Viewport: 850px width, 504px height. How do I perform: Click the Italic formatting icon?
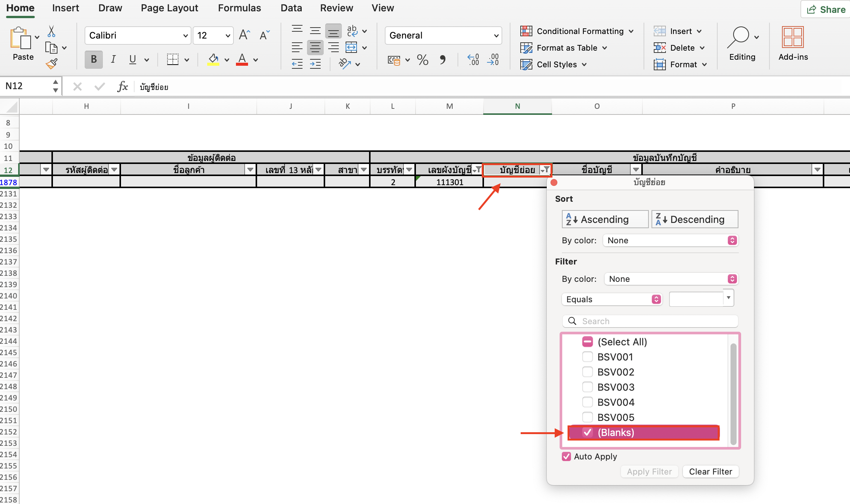(x=113, y=60)
